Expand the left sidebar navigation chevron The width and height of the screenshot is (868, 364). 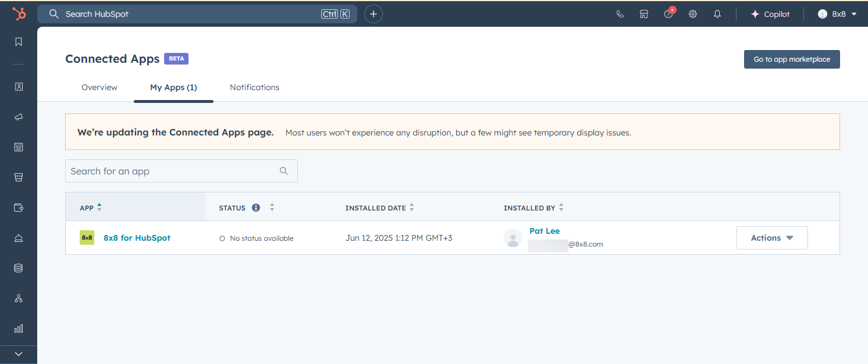coord(19,354)
